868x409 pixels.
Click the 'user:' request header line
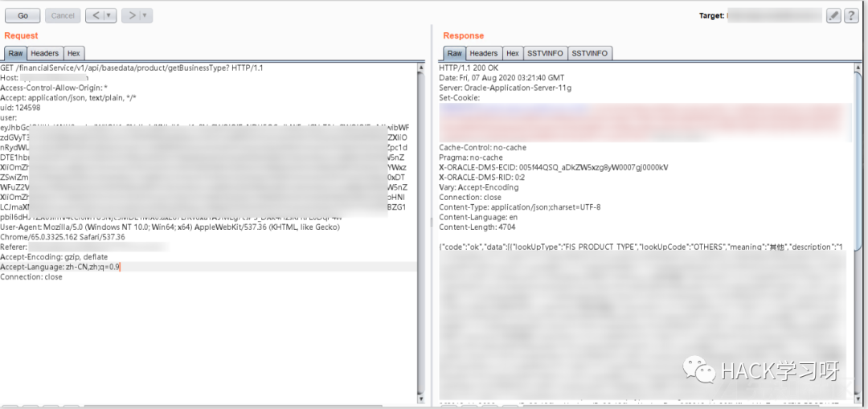click(9, 118)
